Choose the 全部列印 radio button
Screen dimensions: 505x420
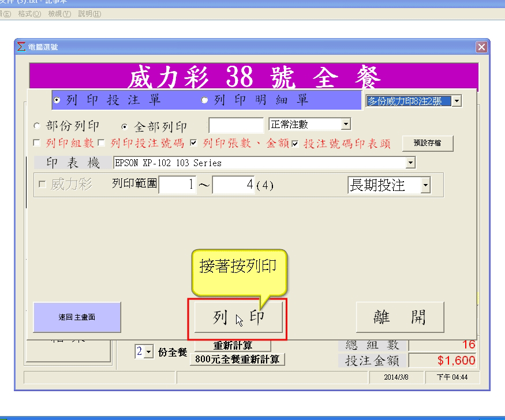(125, 126)
